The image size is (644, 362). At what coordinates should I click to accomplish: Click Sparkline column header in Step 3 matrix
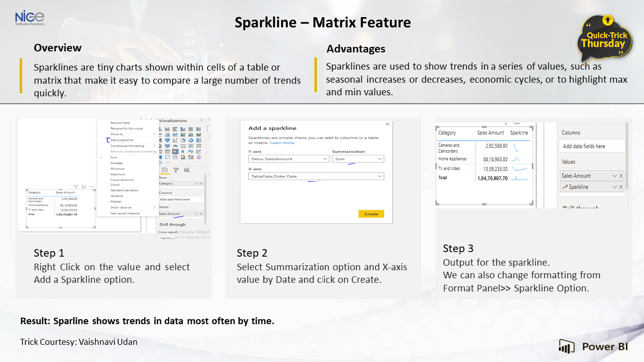pos(519,133)
